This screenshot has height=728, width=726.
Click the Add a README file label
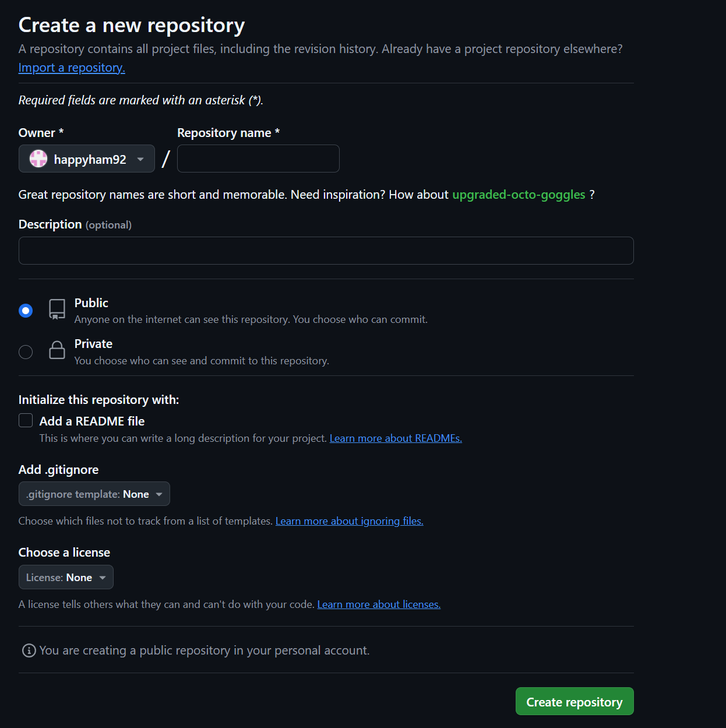(x=92, y=421)
